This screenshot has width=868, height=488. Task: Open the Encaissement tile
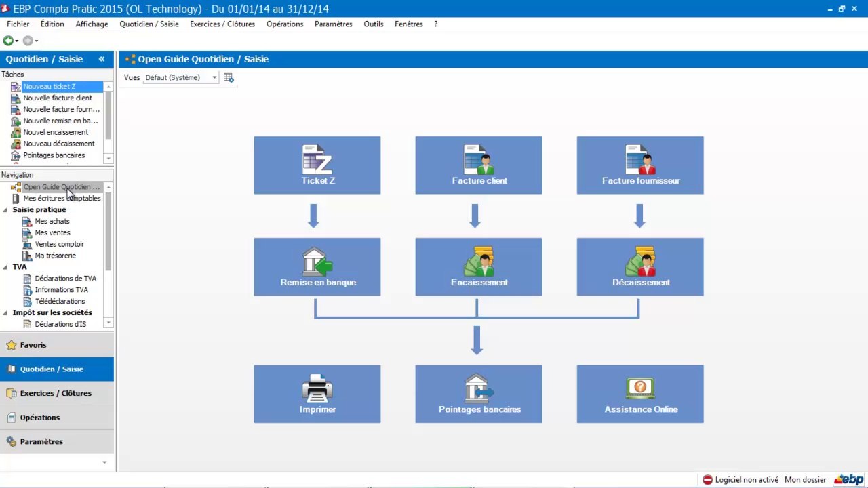coord(479,267)
